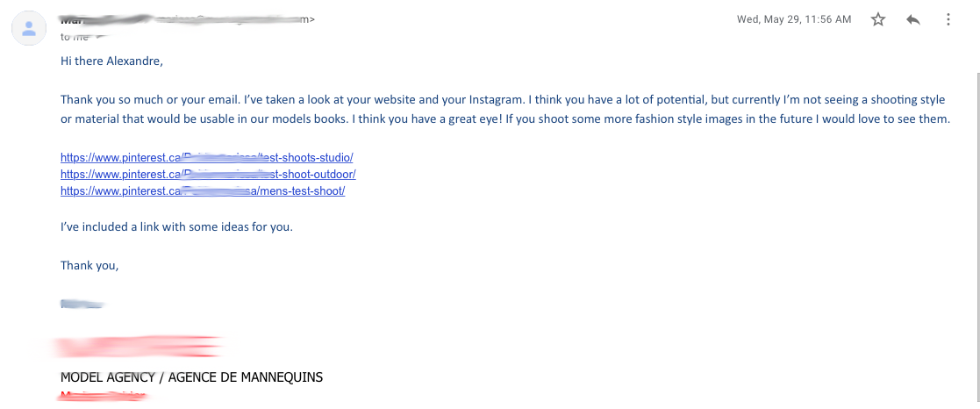Viewport: 980px width, 409px height.
Task: Click the sender's profile avatar
Action: [x=29, y=28]
